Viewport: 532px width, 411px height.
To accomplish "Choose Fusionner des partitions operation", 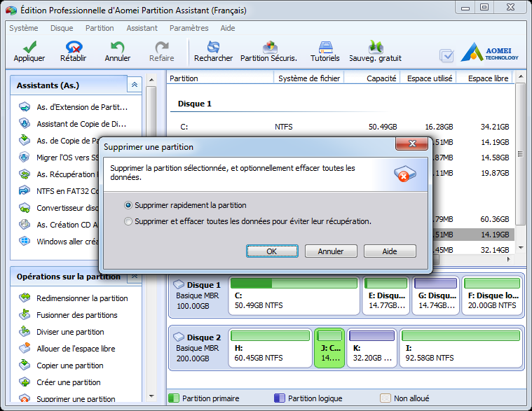I will click(68, 315).
